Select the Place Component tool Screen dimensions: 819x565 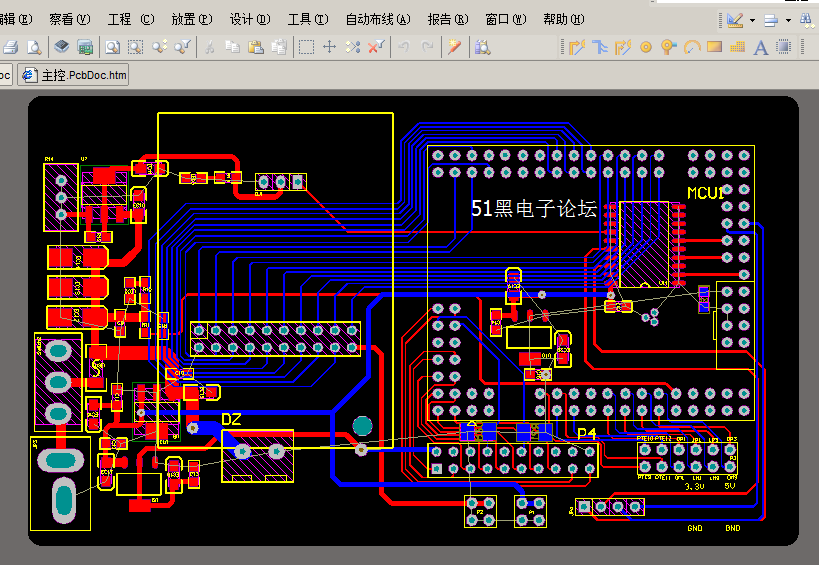pos(783,47)
